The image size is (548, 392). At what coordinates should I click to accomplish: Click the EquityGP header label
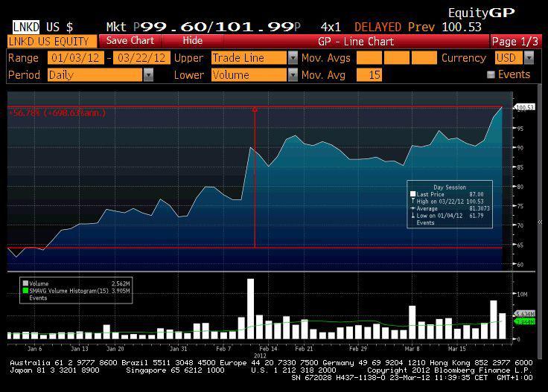point(481,13)
